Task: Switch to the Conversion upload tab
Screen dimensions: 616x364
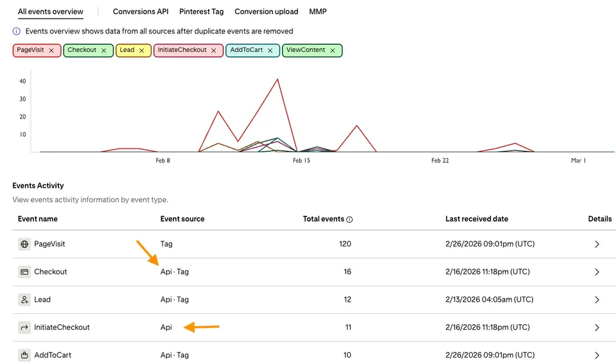Action: click(x=267, y=12)
